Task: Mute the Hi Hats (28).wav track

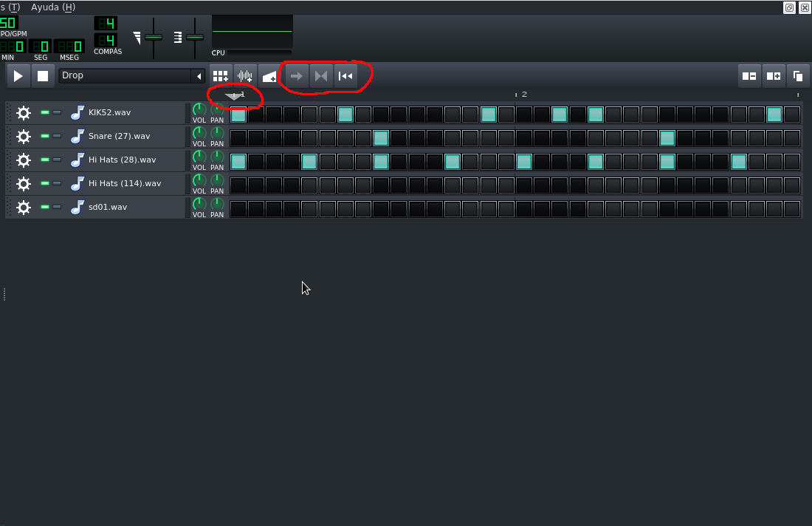Action: coord(44,160)
